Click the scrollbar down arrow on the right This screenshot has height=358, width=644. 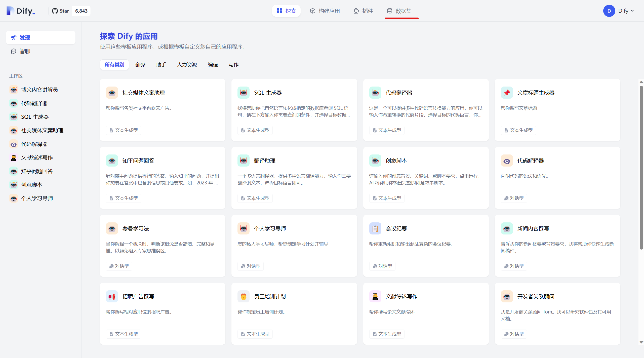point(641,342)
